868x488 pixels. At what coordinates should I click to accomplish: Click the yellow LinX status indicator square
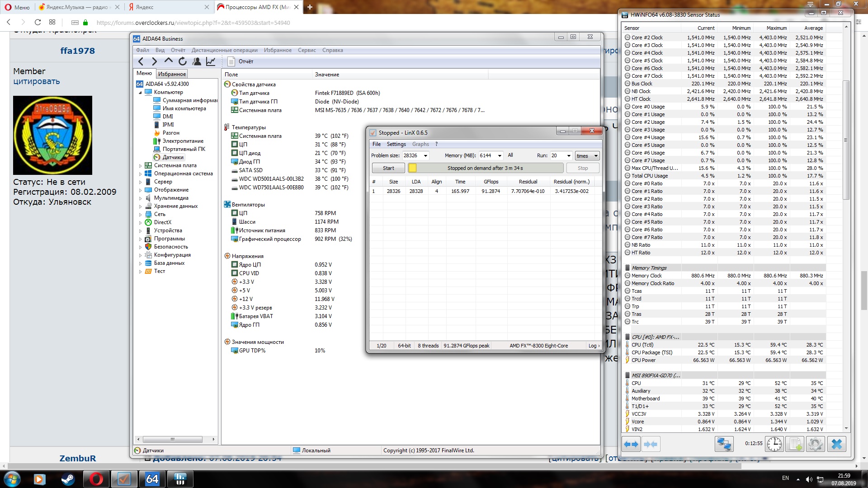(412, 168)
